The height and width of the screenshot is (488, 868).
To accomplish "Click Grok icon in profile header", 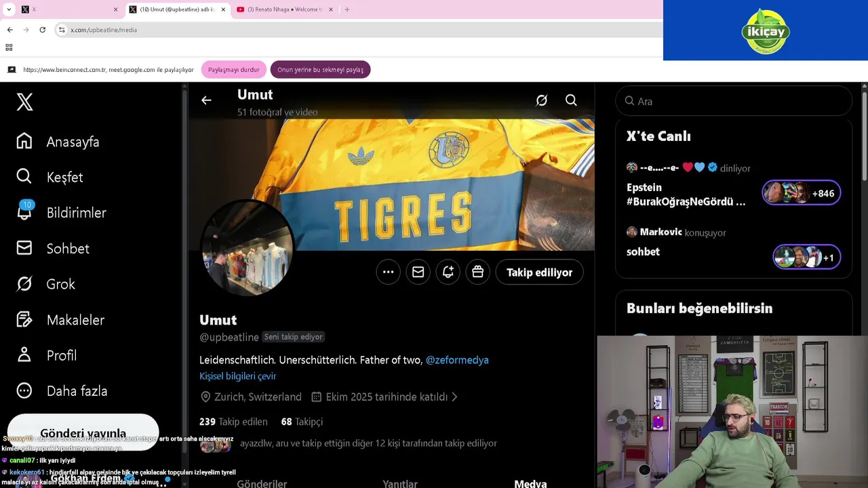I will tap(541, 100).
